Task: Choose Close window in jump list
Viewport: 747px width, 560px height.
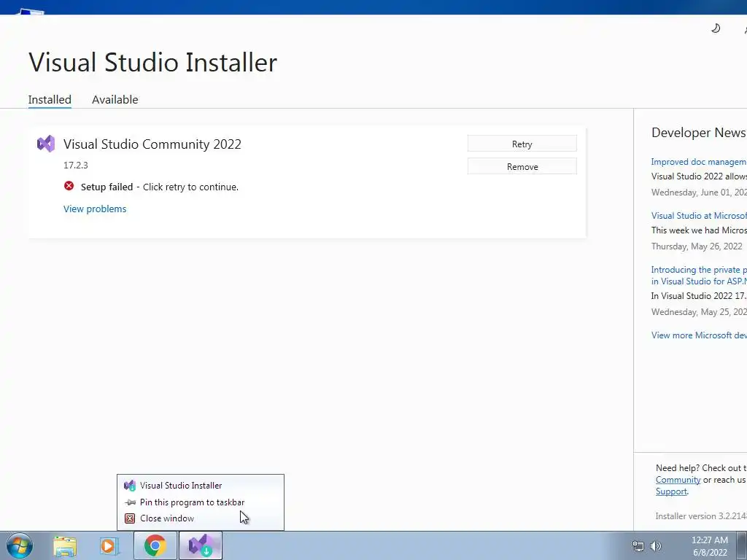Action: (x=201, y=518)
